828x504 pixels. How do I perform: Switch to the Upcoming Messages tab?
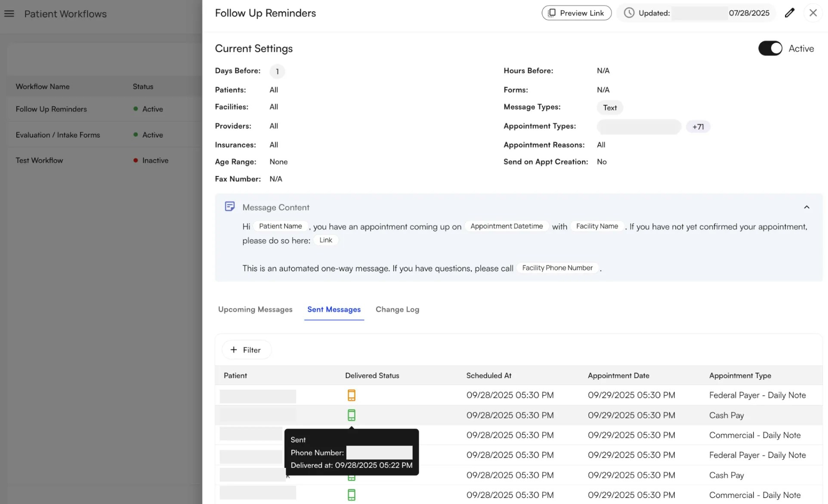coord(255,309)
